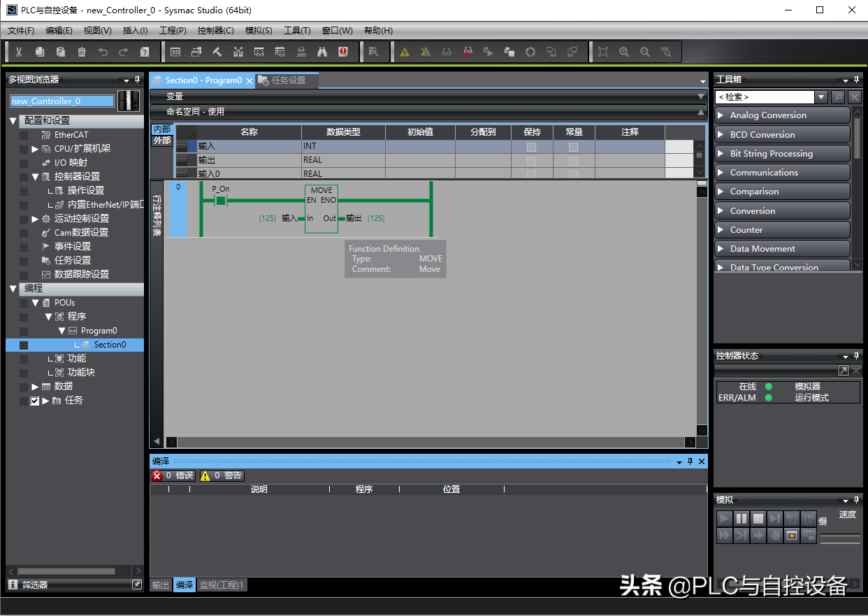Uncheck the 任务 checkbox in the project tree
The height and width of the screenshot is (616, 868).
pyautogui.click(x=35, y=401)
